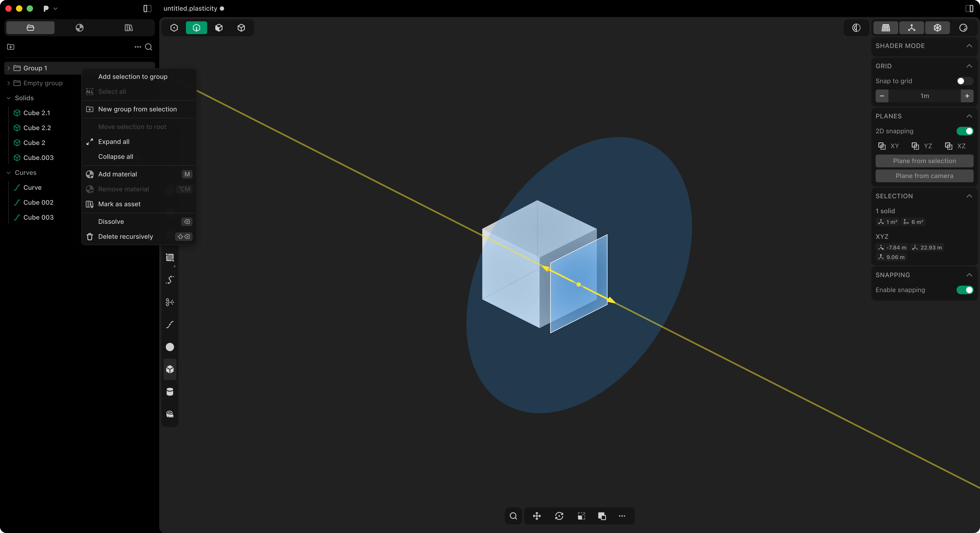Open more commands ellipsis in bottom bar
This screenshot has width=980, height=533.
(x=622, y=516)
